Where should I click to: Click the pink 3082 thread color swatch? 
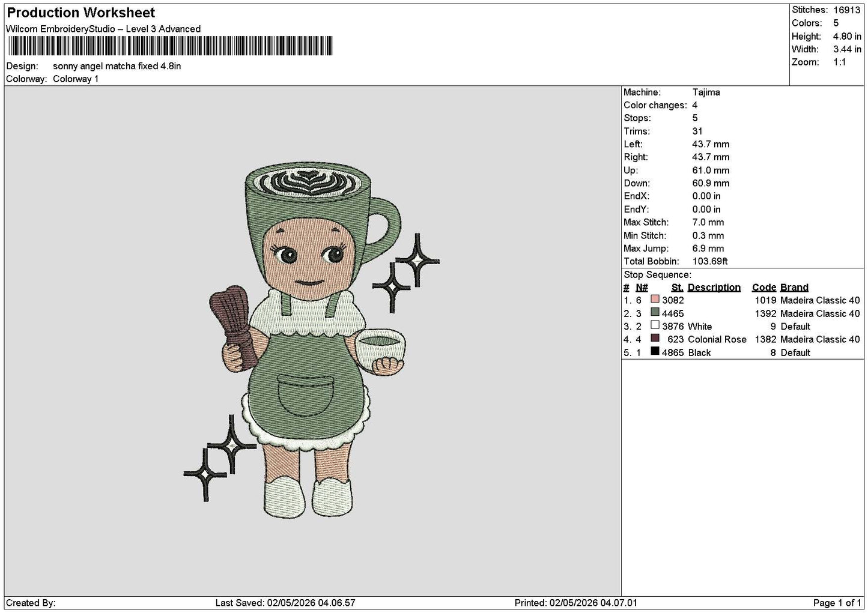pos(655,300)
